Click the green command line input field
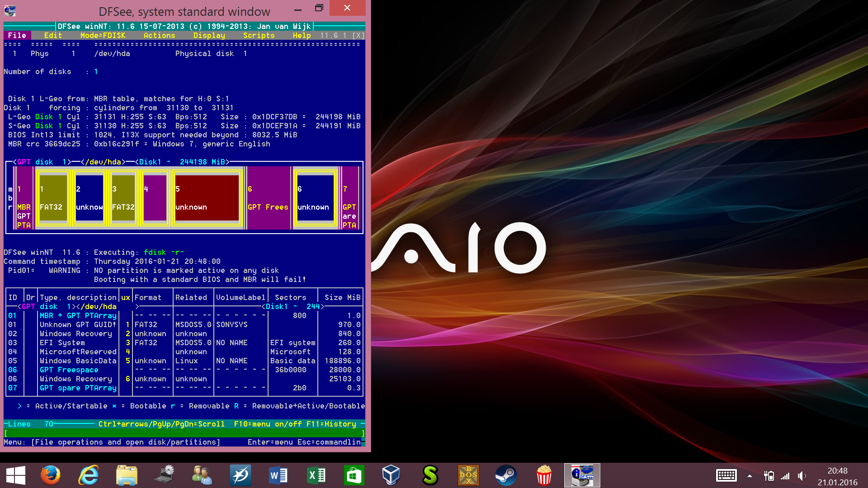Image resolution: width=868 pixels, height=488 pixels. [x=184, y=433]
